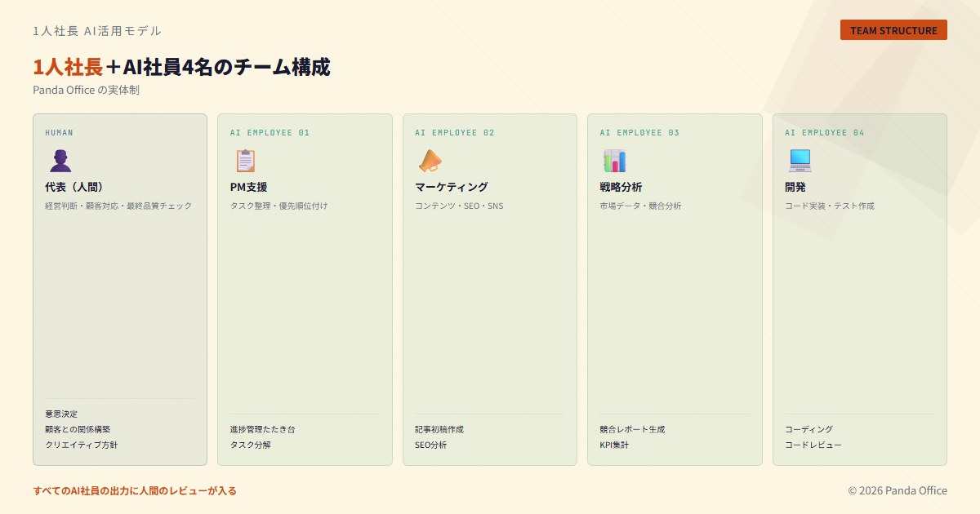Select the AI EMPLOYEE 04 label

(x=824, y=132)
